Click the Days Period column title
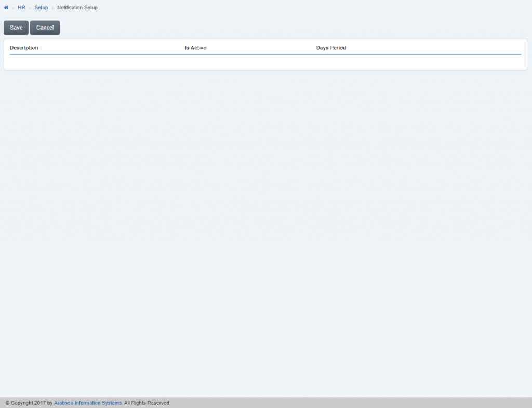Viewport: 532px width, 408px height. pyautogui.click(x=331, y=47)
